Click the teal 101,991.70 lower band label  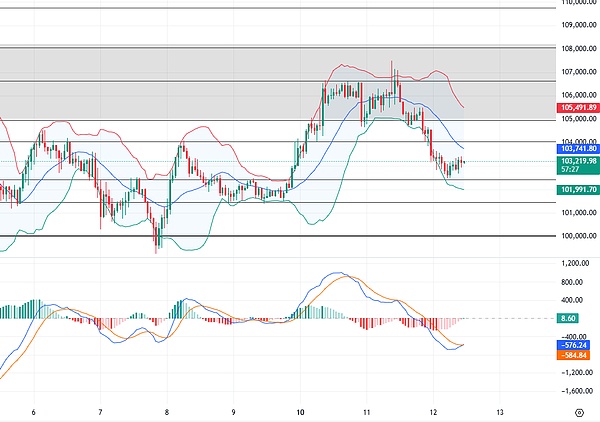[577, 189]
